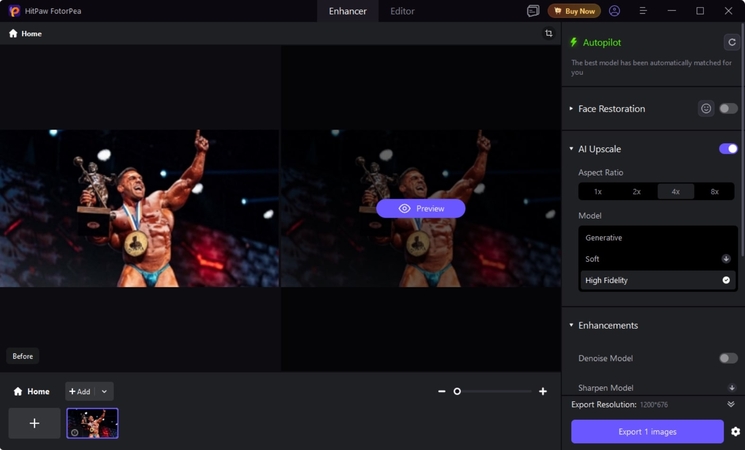Open the Add button dropdown chevron
This screenshot has height=450, width=745.
pos(104,392)
